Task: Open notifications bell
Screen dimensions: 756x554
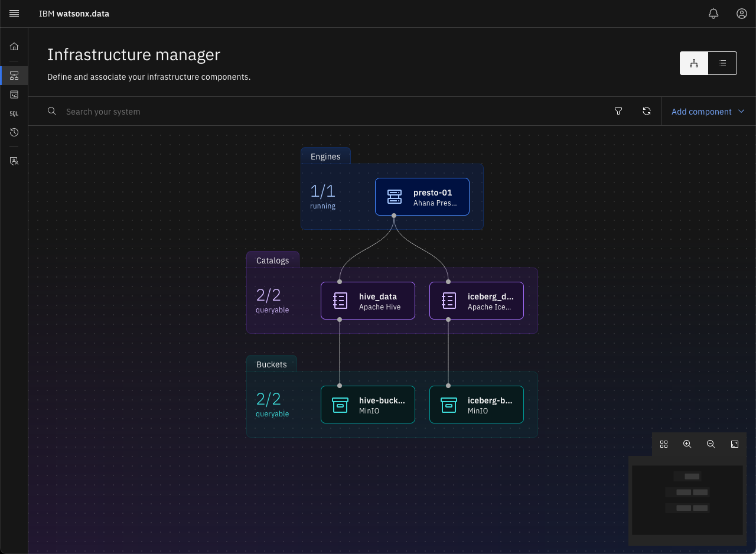Action: pos(713,14)
